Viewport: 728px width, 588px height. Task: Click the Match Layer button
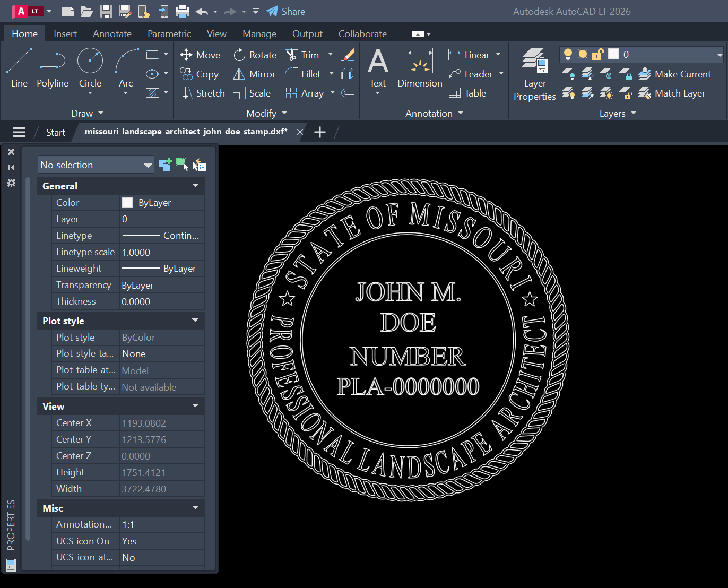[672, 93]
